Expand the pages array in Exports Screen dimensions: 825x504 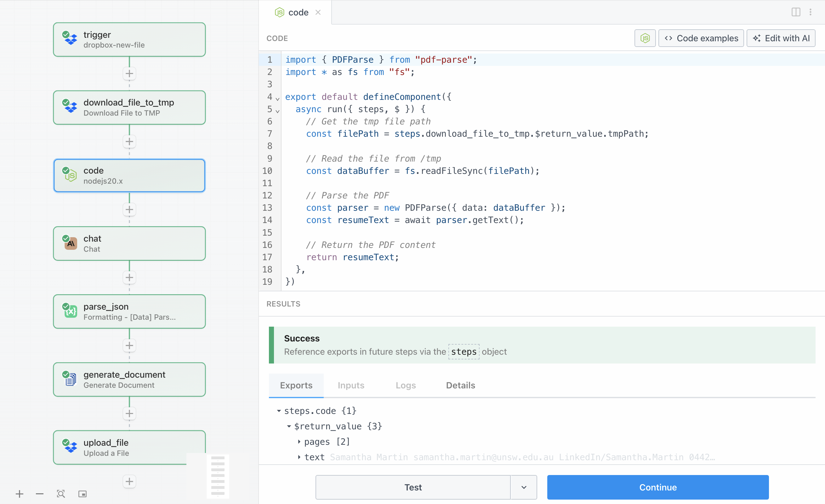(299, 442)
